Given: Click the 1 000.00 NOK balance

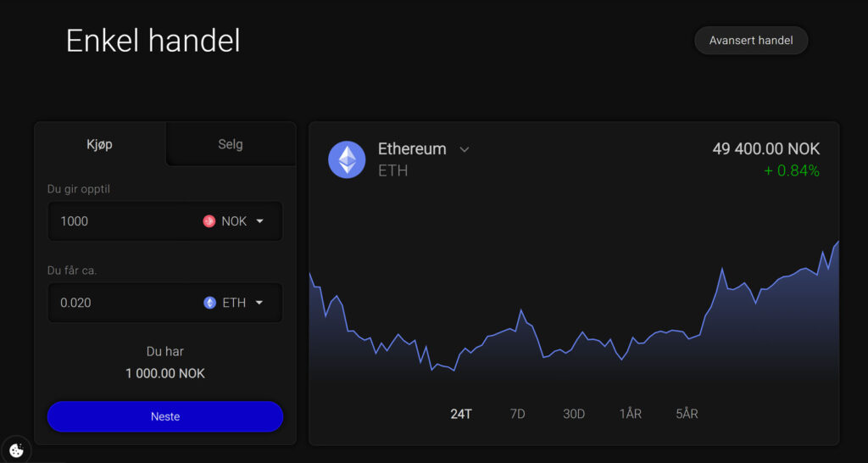Looking at the screenshot, I should pyautogui.click(x=165, y=373).
